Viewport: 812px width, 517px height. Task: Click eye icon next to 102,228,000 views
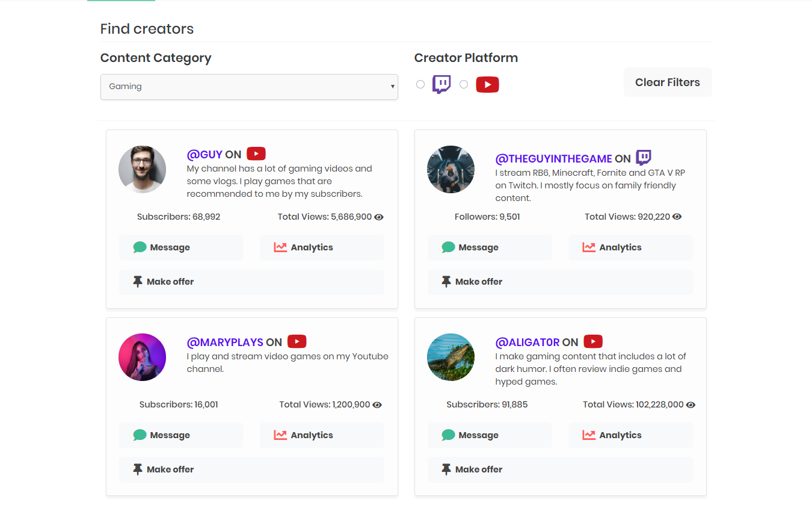click(x=691, y=404)
